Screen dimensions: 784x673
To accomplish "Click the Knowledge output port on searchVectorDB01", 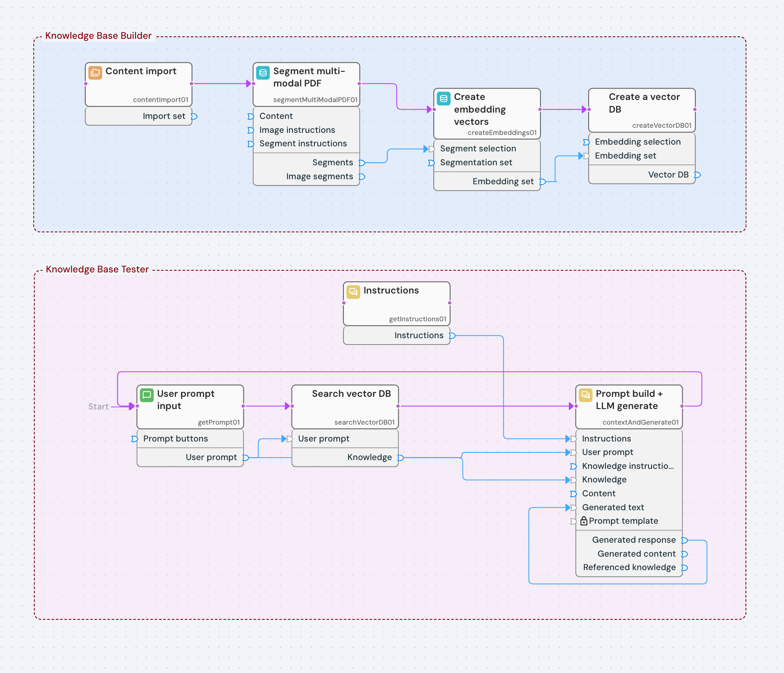I will click(401, 457).
